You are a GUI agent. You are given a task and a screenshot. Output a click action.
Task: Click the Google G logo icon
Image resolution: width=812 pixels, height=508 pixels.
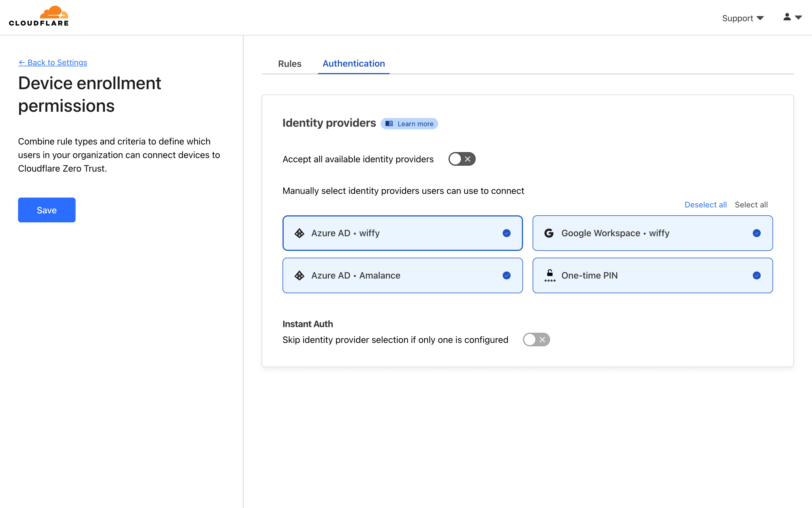pos(549,233)
